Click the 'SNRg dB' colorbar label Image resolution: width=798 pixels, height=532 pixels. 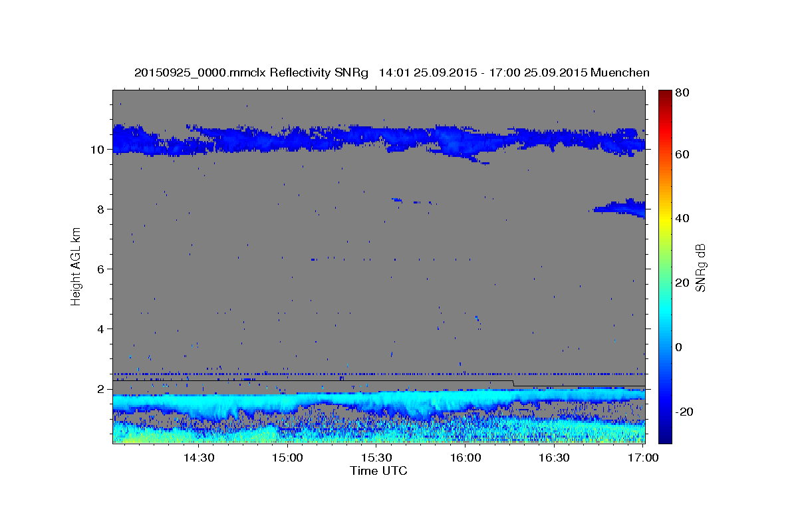700,267
